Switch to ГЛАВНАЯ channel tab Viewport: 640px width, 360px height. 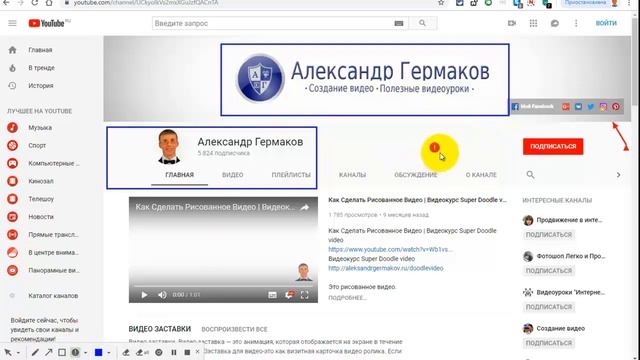pos(179,175)
